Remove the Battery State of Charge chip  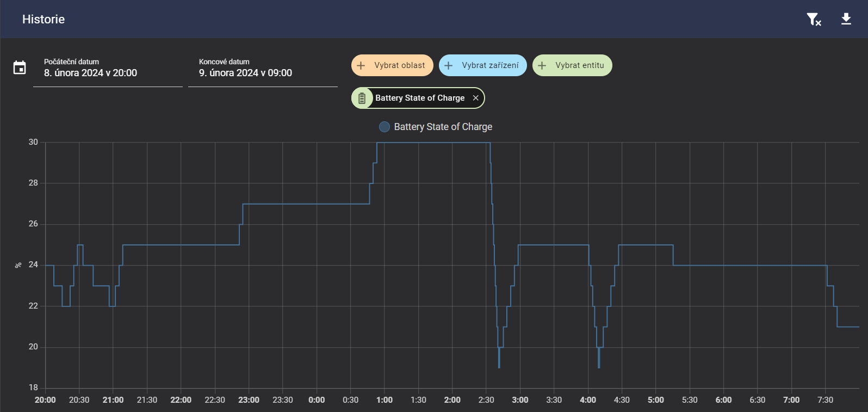pos(475,98)
